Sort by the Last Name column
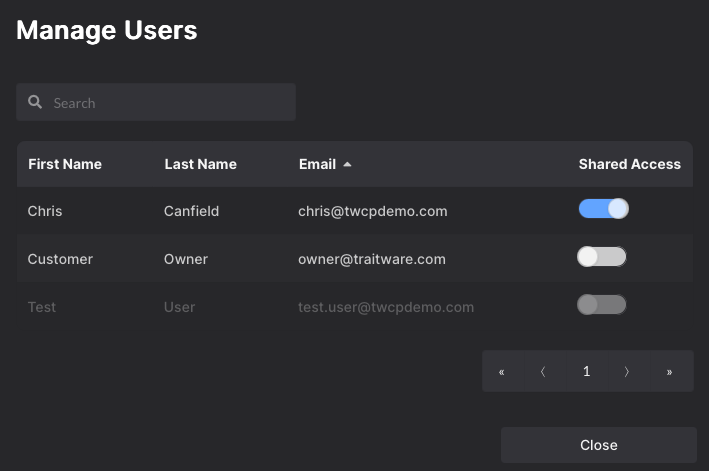The image size is (709, 471). click(x=200, y=164)
